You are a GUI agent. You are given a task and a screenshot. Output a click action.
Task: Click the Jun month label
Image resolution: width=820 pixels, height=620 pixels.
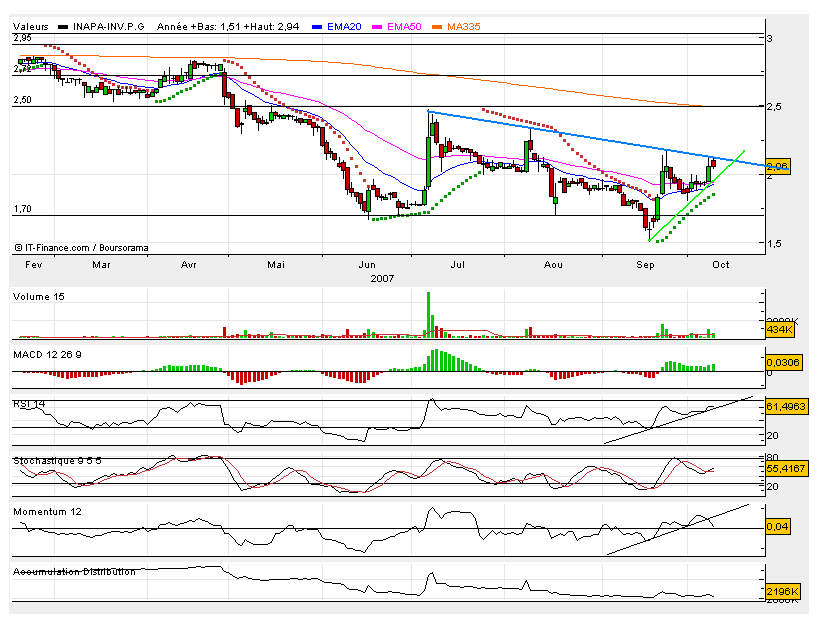click(x=367, y=265)
